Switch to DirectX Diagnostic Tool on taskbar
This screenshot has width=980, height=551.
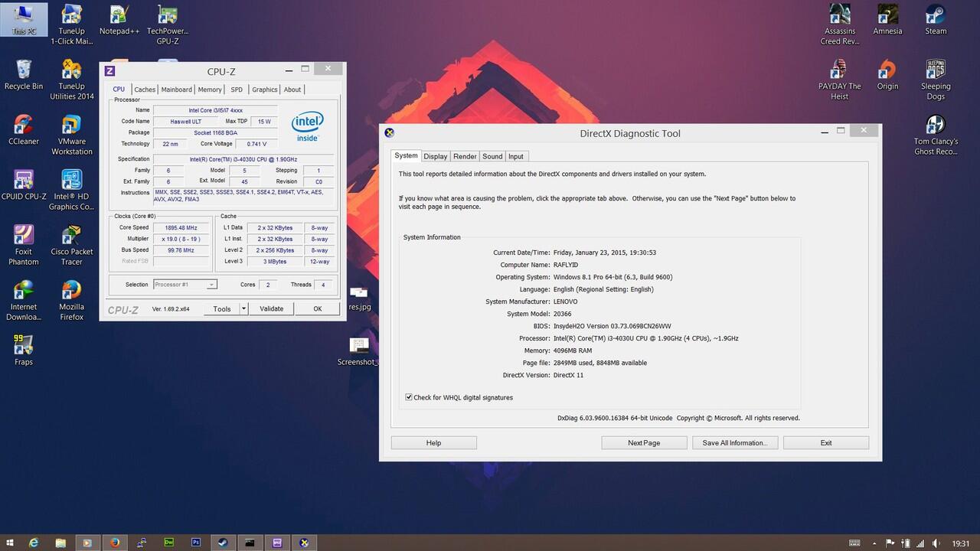click(x=304, y=543)
